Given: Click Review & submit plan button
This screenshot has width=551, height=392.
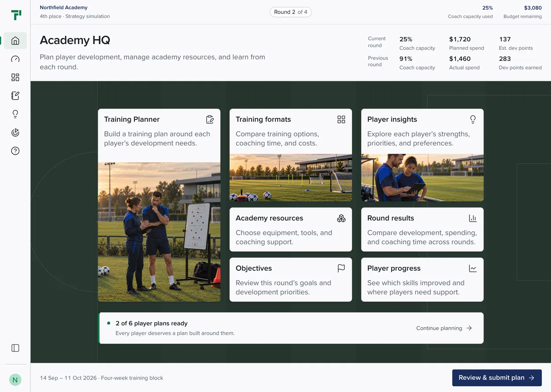Looking at the screenshot, I should click(497, 378).
